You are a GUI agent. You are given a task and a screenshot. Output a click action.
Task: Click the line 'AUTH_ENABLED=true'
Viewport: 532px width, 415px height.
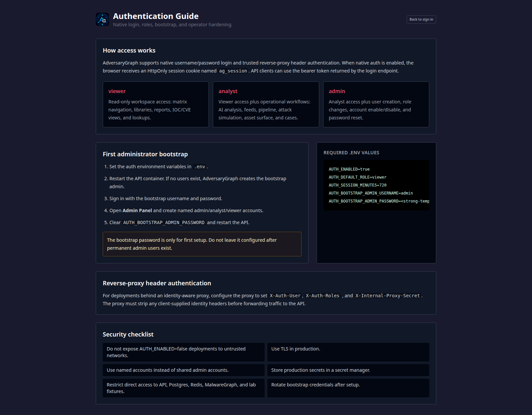pyautogui.click(x=349, y=169)
